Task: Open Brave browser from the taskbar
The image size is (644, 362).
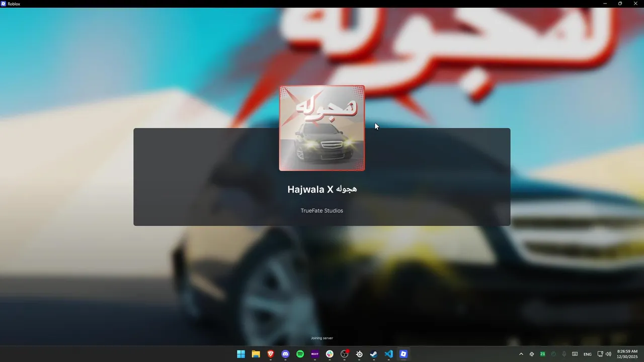Action: tap(271, 354)
